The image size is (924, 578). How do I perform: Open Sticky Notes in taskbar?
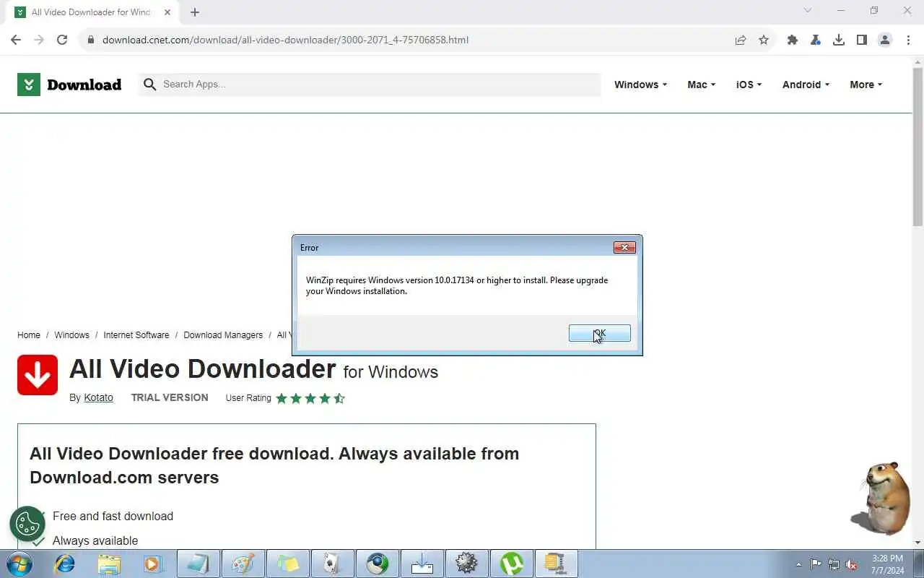pos(287,564)
